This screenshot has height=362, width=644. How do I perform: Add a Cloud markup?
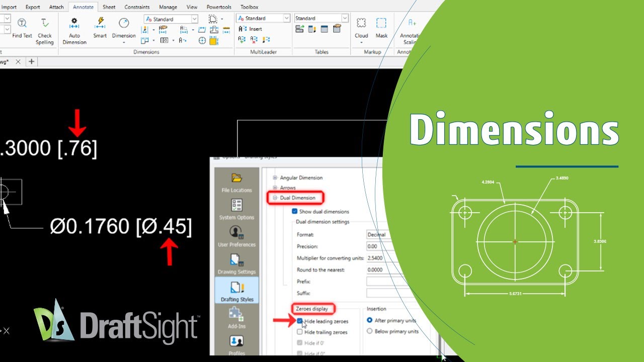[361, 28]
